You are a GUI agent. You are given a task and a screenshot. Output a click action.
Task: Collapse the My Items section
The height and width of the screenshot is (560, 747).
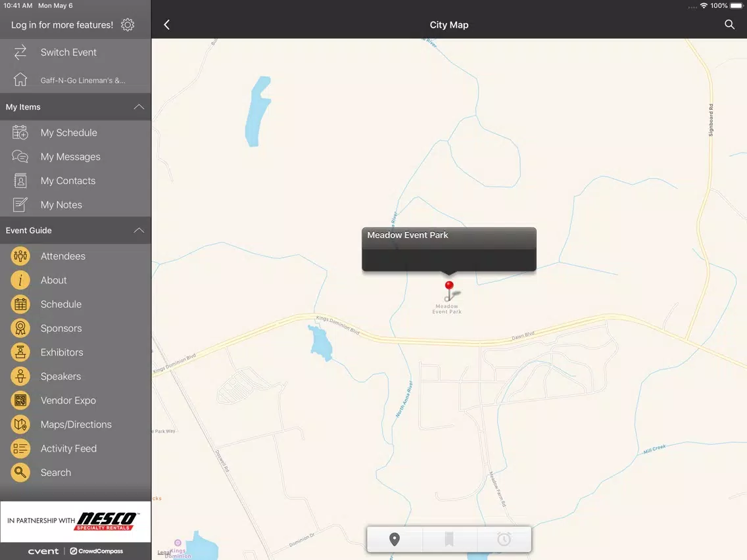pyautogui.click(x=139, y=107)
